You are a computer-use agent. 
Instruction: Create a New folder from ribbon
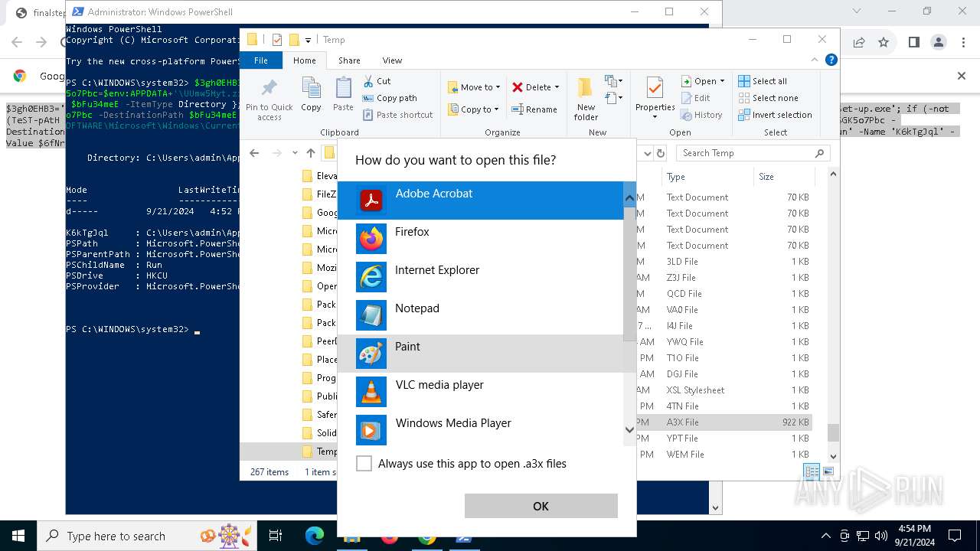pos(586,99)
